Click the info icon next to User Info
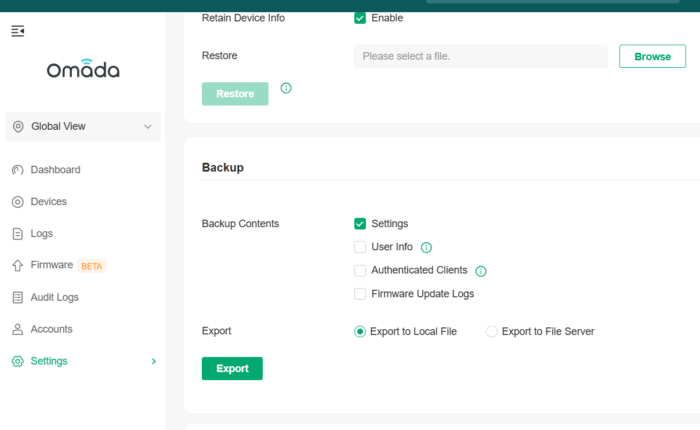The image size is (700, 430). click(426, 247)
